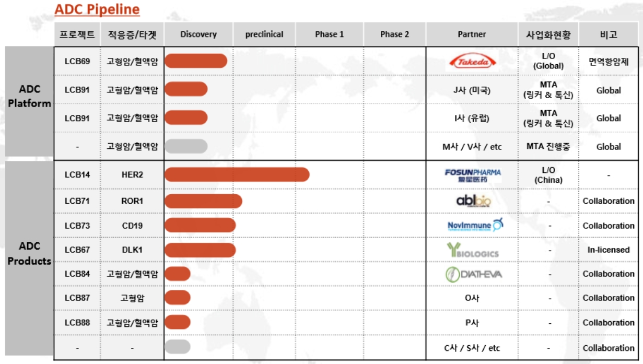Click the Partner column header

tap(472, 34)
